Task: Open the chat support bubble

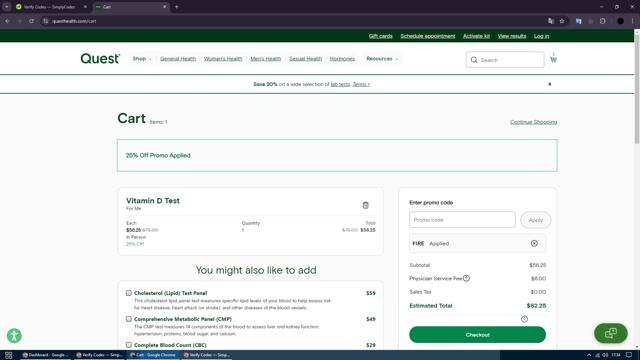Action: [611, 333]
